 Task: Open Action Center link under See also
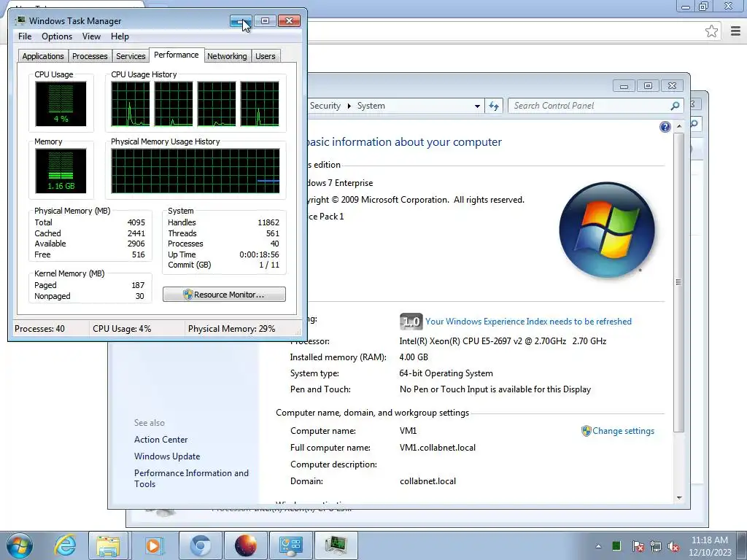[160, 440]
